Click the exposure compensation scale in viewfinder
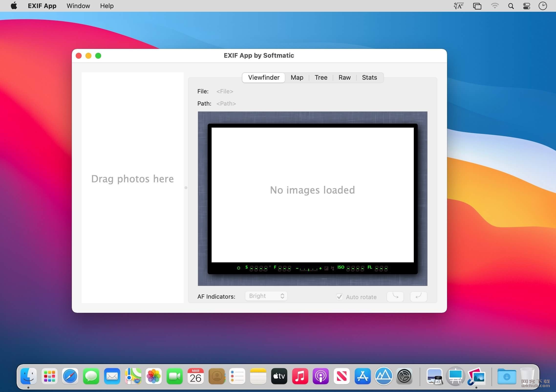556x392 pixels. pos(309,269)
